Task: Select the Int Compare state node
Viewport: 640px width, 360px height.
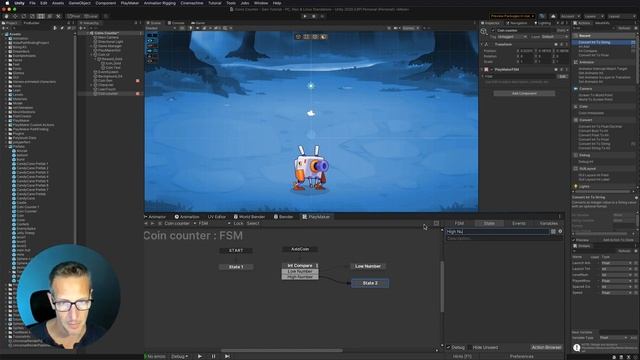Action: point(300,266)
